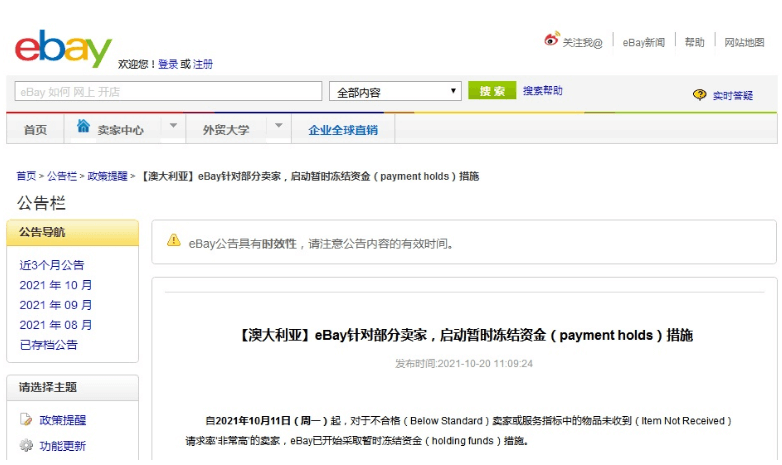Image resolution: width=782 pixels, height=465 pixels.
Task: Open the 搜索帮助 link
Action: pyautogui.click(x=543, y=91)
